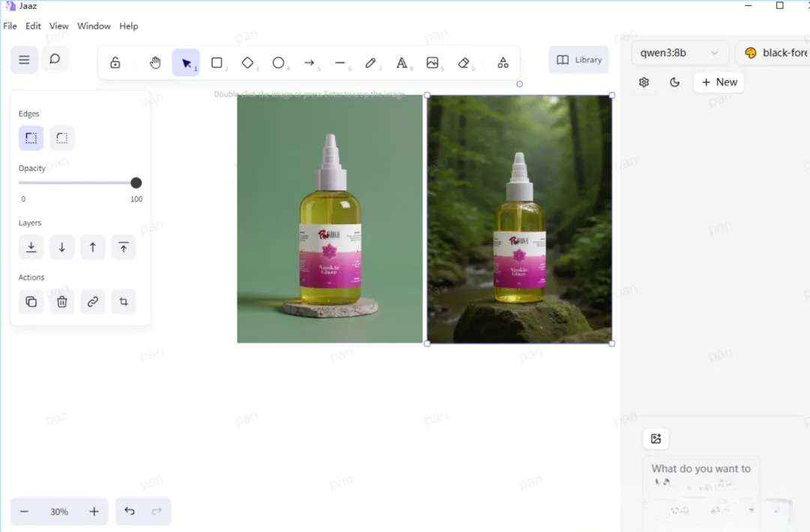Attach an image to the prompt
The width and height of the screenshot is (810, 532).
point(656,438)
